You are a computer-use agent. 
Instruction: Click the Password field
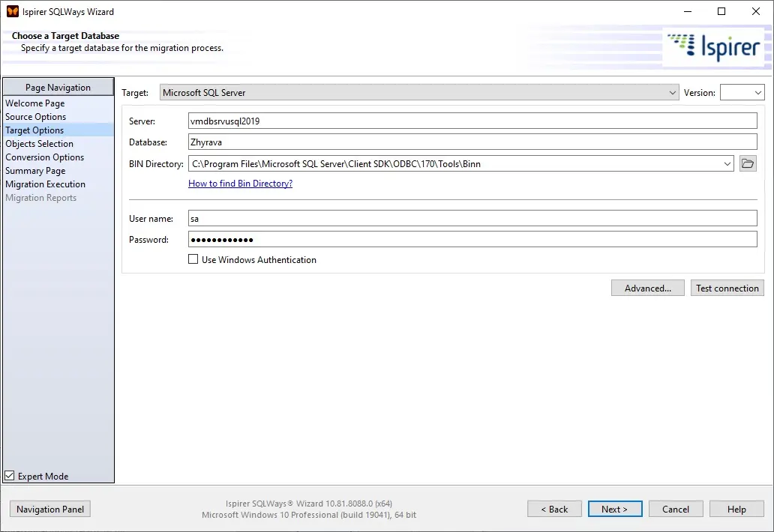coord(472,240)
